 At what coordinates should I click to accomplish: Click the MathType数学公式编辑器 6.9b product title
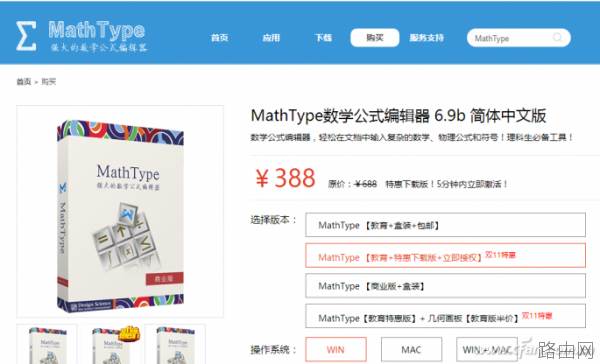[398, 116]
